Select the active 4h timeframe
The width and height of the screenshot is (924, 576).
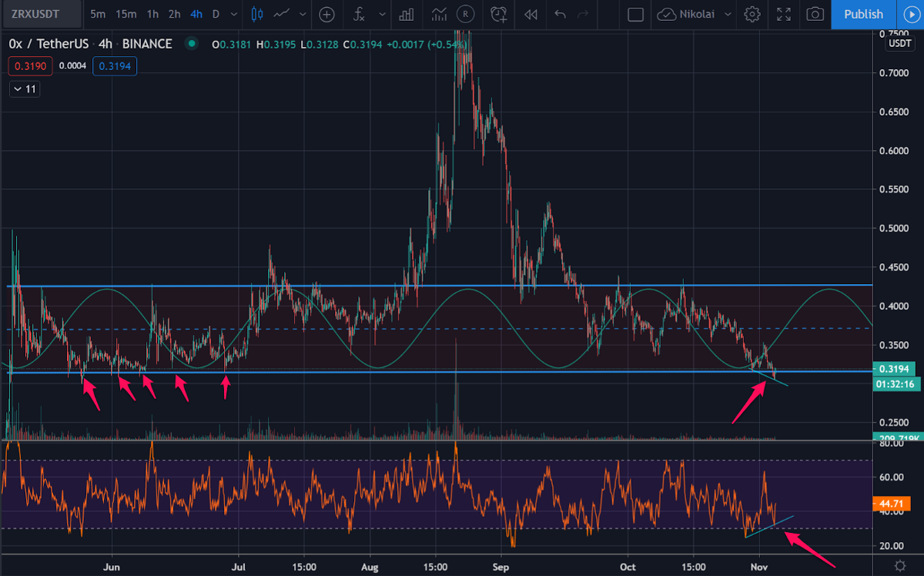[x=197, y=14]
